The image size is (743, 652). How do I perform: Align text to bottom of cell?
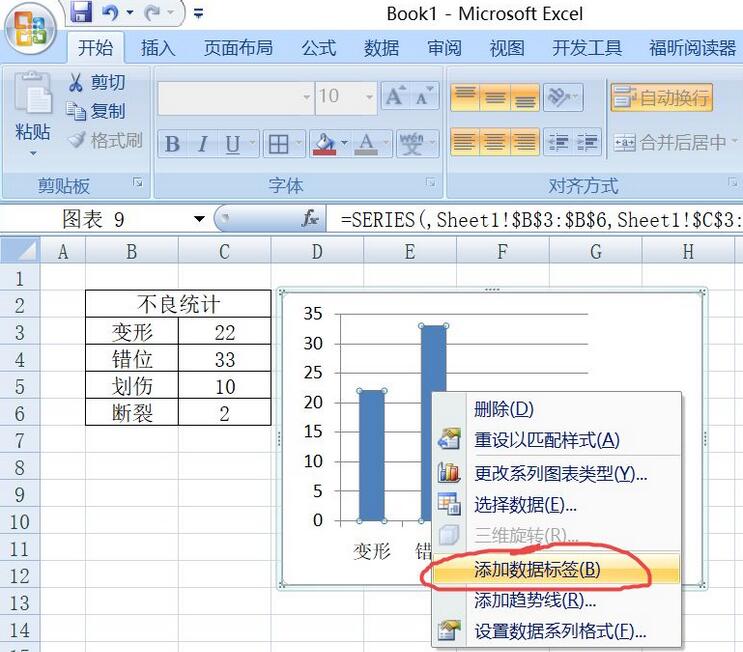coord(525,98)
